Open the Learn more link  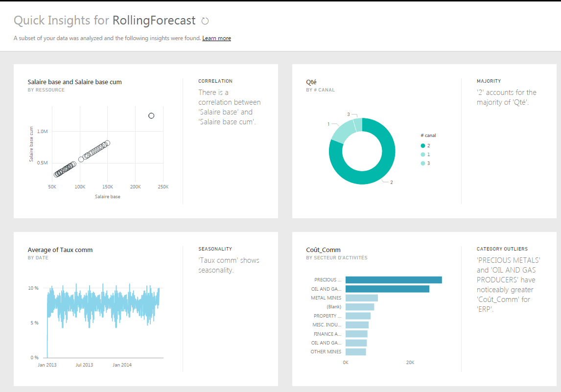[x=216, y=38]
